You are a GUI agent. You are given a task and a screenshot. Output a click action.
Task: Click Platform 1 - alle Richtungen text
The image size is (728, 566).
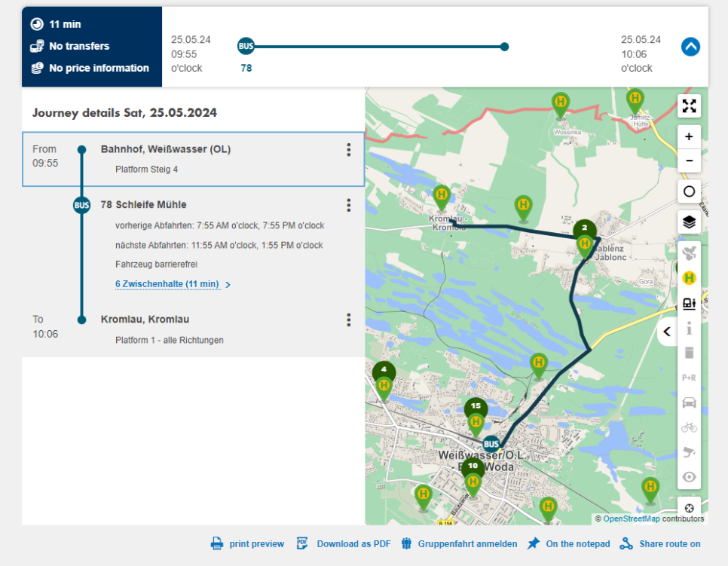click(170, 341)
